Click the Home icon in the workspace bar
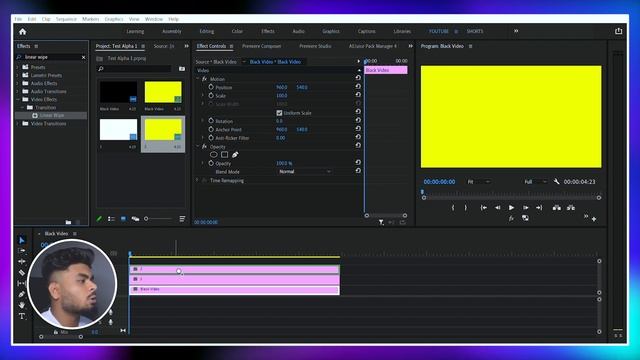Screen dimensions: 640x360 click(22, 31)
